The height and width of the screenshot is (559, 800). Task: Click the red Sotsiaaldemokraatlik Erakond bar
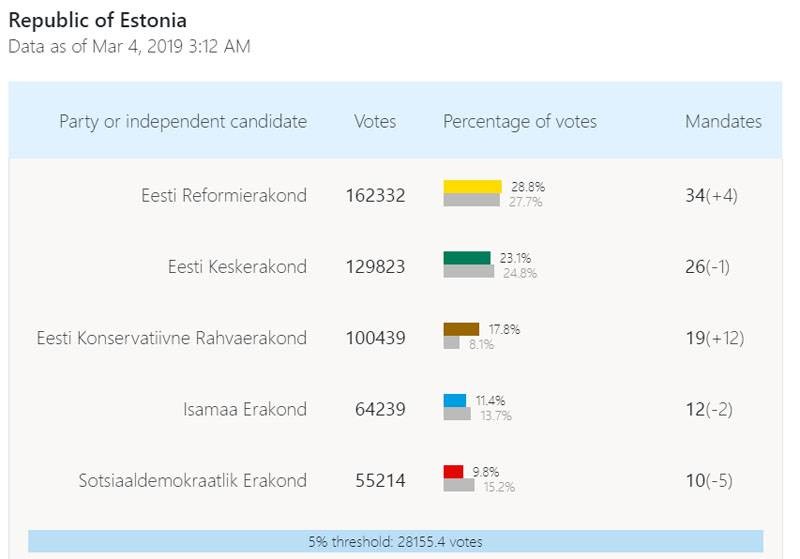453,472
